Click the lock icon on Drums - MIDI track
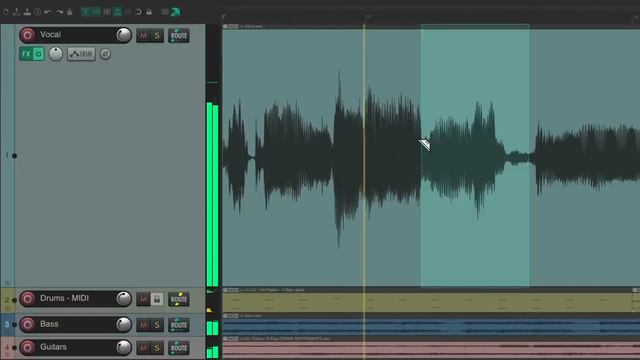The height and width of the screenshot is (360, 640). [x=157, y=299]
